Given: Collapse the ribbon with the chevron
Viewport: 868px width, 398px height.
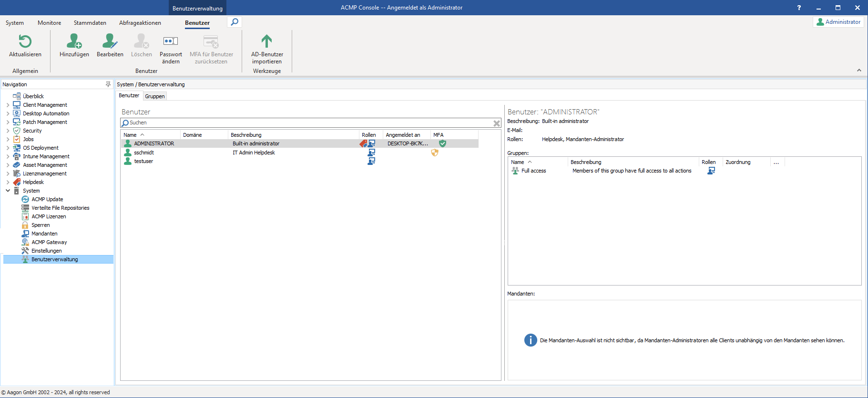Looking at the screenshot, I should (859, 71).
